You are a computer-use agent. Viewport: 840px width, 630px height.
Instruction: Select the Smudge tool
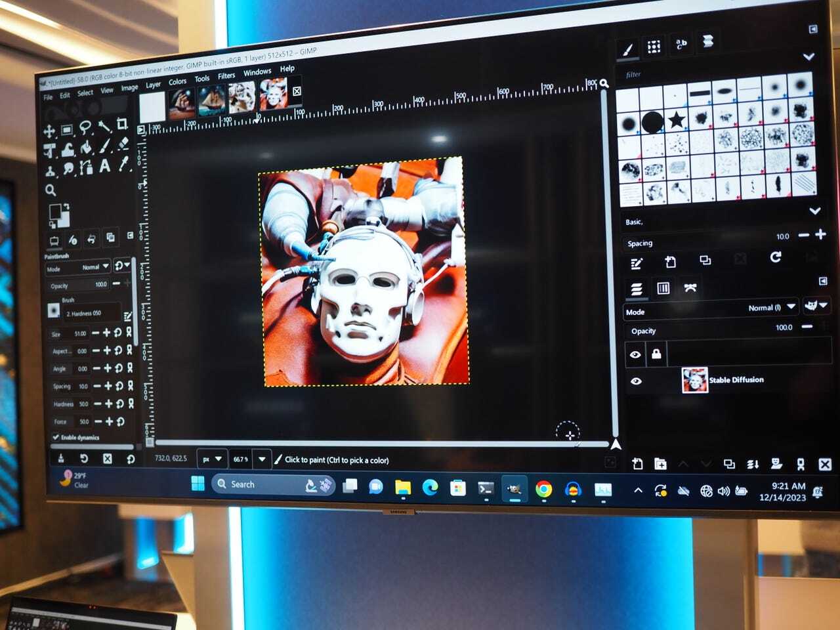68,170
